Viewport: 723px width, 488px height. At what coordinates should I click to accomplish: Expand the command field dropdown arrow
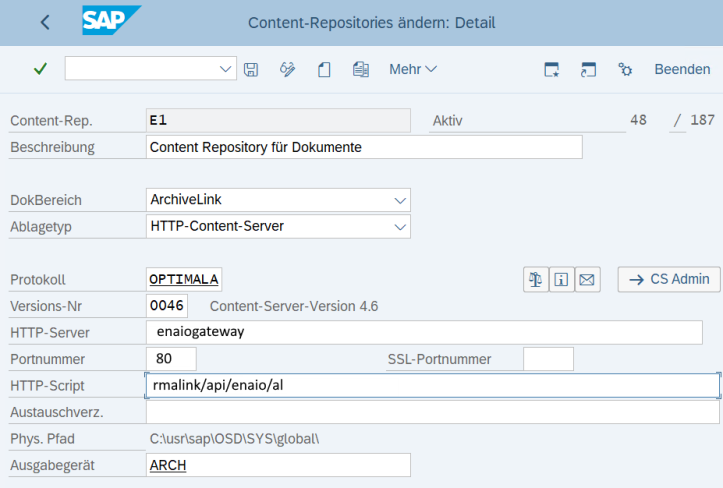tap(226, 69)
